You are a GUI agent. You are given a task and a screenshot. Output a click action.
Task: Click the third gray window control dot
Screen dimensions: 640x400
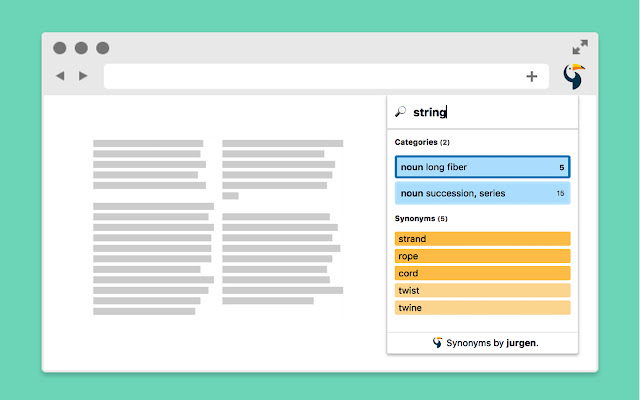click(102, 48)
